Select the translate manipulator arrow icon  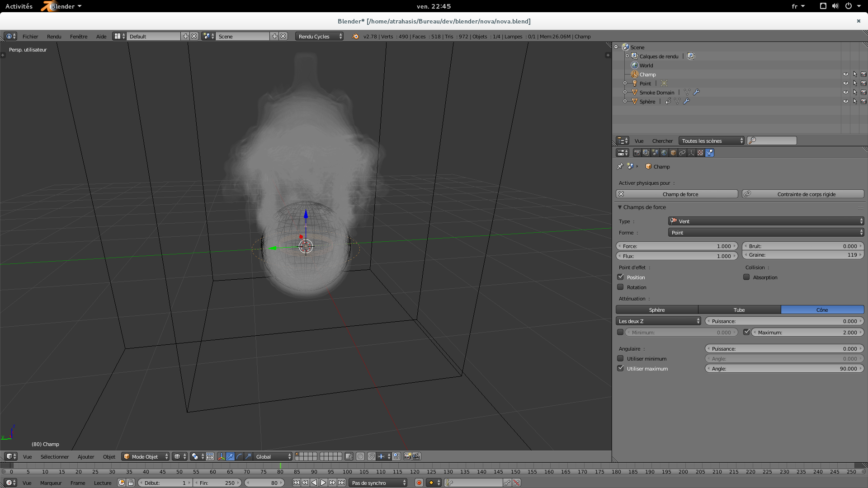point(230,456)
